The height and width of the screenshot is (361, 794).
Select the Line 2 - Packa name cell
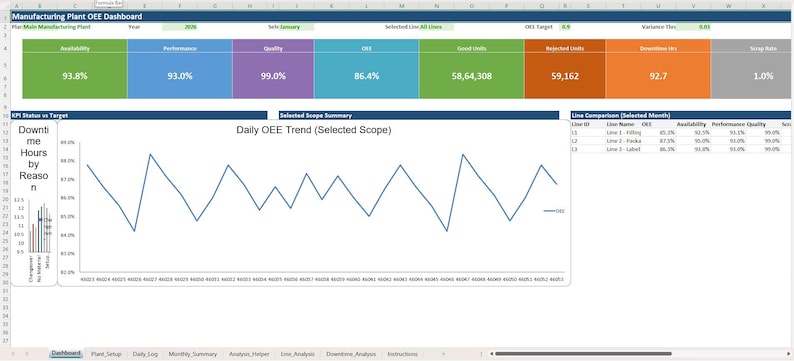[623, 141]
